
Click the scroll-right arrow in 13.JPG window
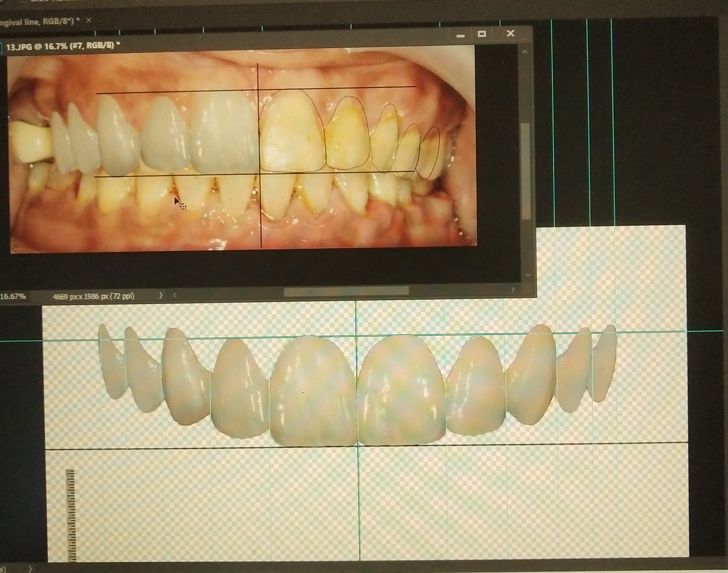pos(513,289)
